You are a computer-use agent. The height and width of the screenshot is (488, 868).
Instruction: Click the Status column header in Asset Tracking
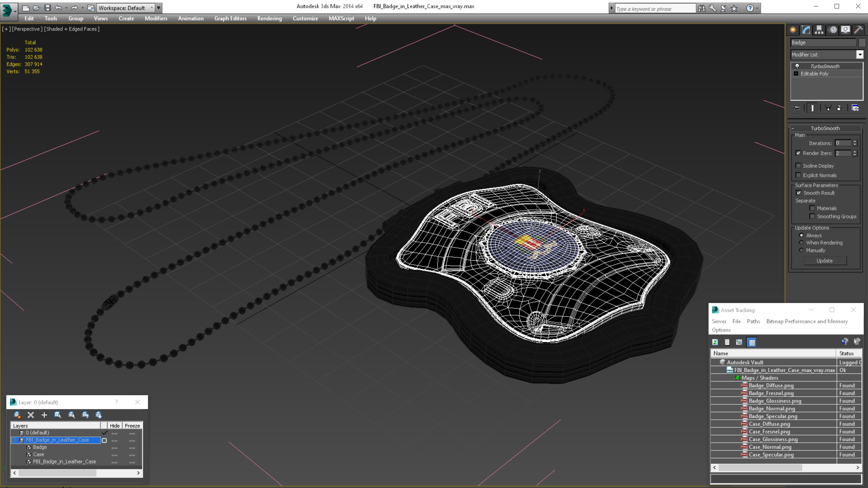pos(848,353)
